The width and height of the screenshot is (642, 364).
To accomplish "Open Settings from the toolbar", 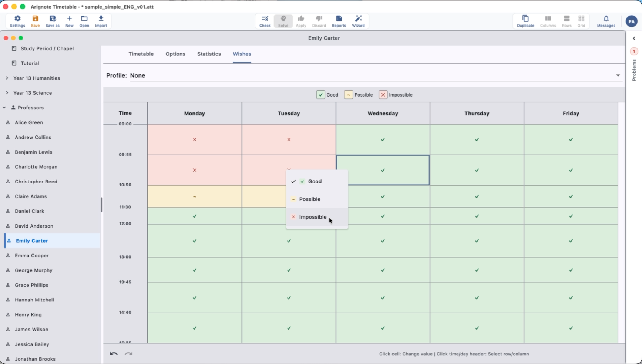I will point(17,21).
